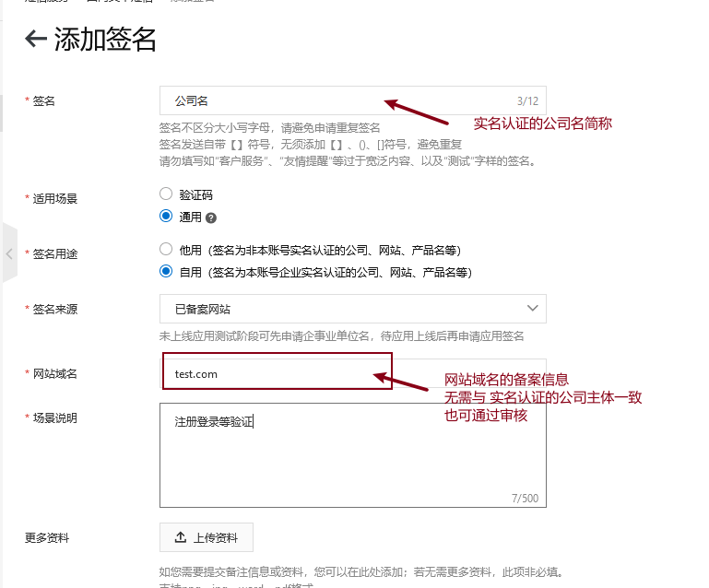Expand the collapsed left sidebar handle

coord(9,253)
